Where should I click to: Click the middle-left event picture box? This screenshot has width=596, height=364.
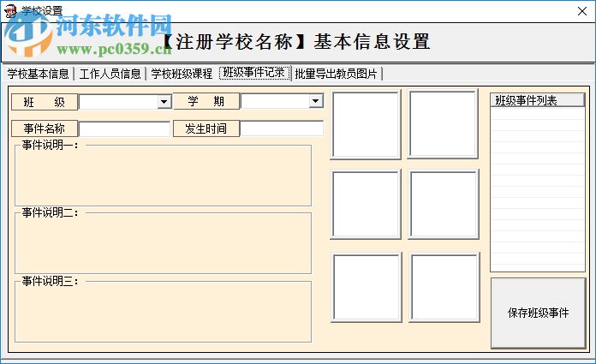point(366,205)
